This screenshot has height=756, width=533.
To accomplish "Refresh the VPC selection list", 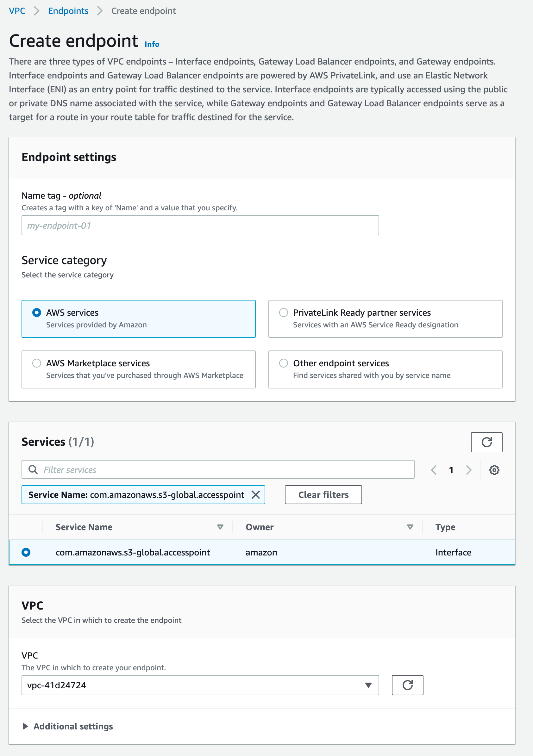I will (x=407, y=685).
